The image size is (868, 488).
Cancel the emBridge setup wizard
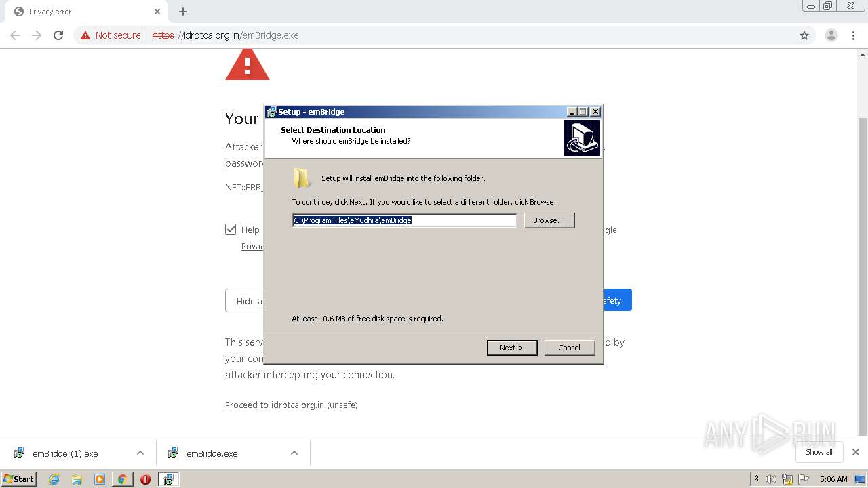[570, 348]
